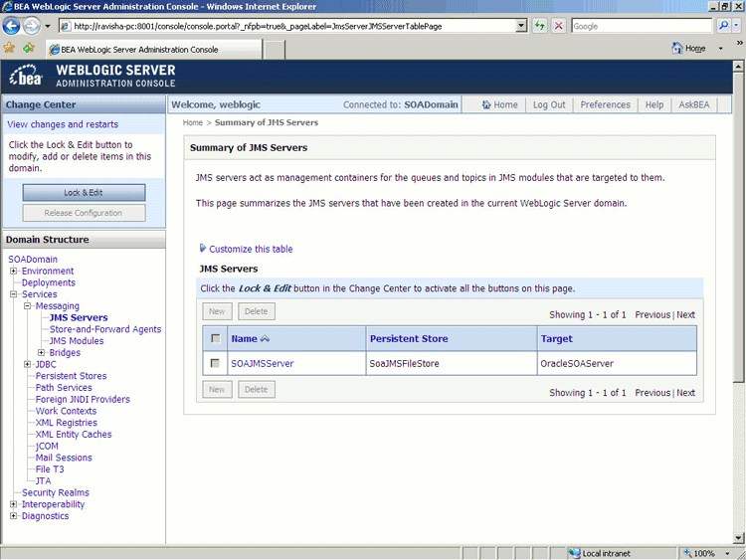The image size is (746, 560).
Task: Open Security Realms tree item
Action: pos(55,492)
